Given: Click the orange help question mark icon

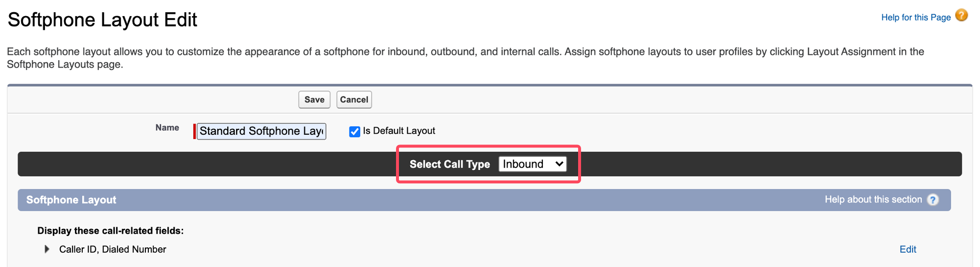Looking at the screenshot, I should point(961,16).
